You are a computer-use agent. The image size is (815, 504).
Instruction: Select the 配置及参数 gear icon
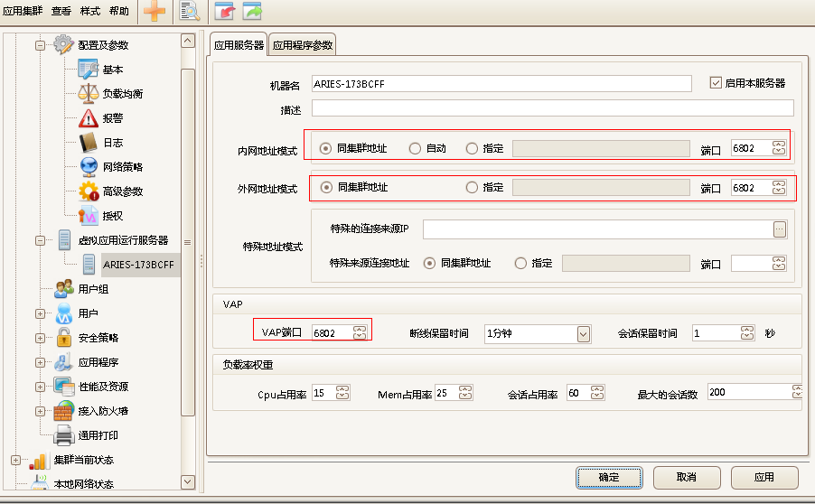[x=64, y=44]
